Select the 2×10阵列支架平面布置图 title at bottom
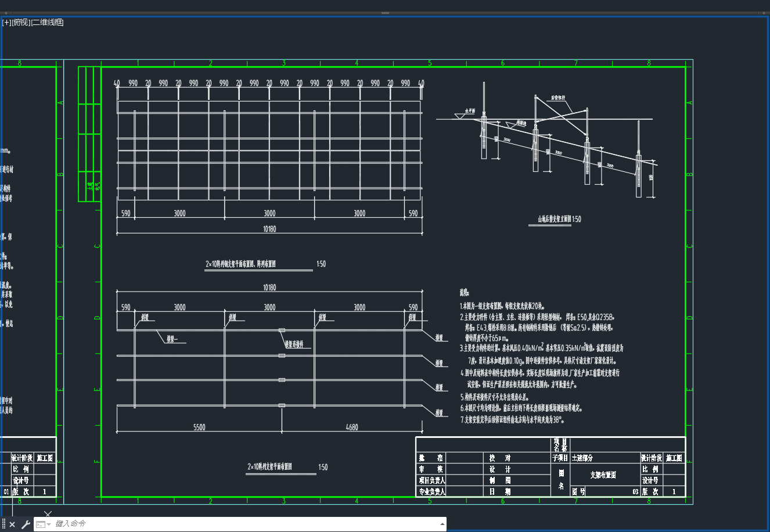 (270, 467)
